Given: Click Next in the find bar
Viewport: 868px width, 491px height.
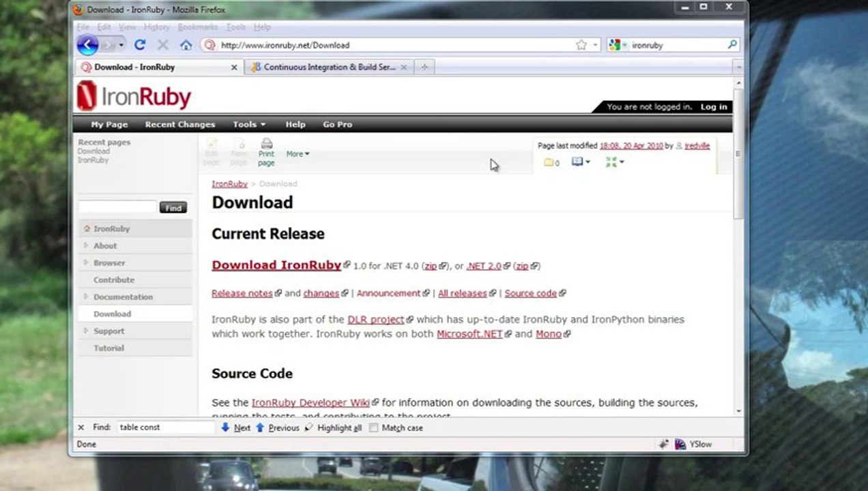Looking at the screenshot, I should pyautogui.click(x=236, y=428).
